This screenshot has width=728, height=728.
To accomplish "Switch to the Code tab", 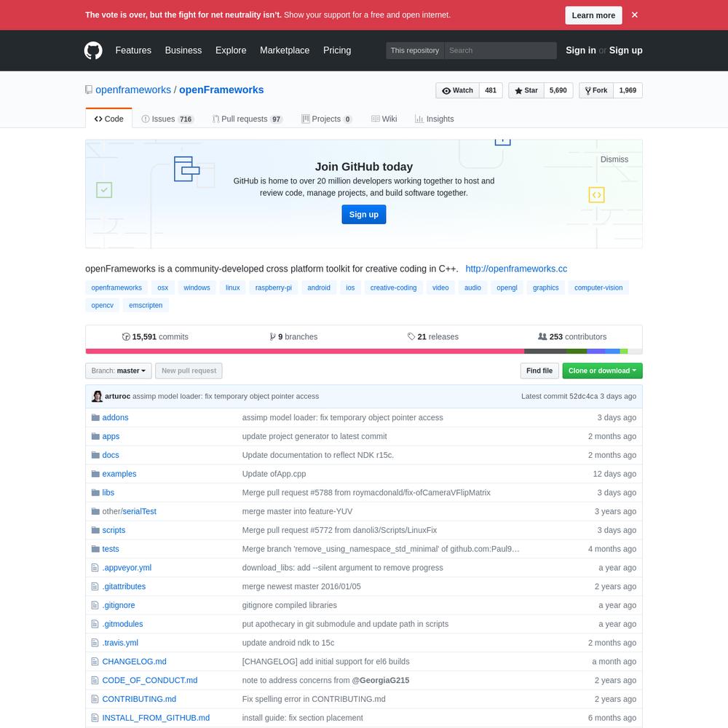I will click(109, 119).
